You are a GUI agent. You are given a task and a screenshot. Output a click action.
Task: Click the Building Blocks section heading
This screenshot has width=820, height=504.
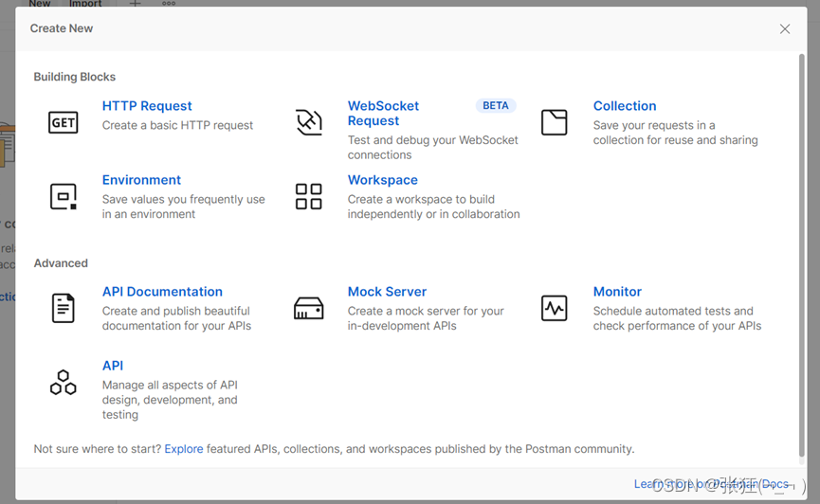(x=75, y=77)
